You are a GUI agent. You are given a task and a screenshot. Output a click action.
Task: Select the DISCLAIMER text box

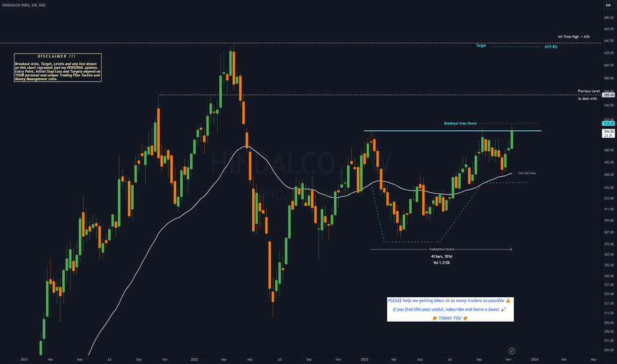58,68
